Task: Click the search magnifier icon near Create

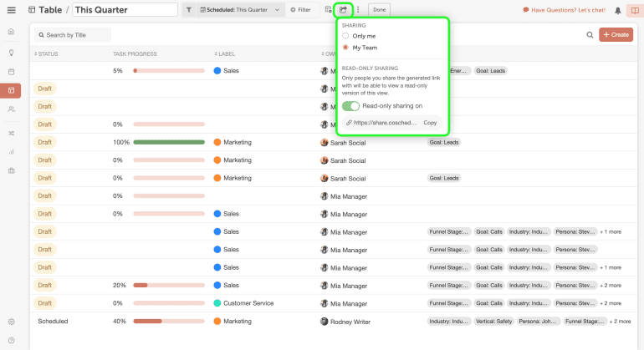Action: point(590,34)
